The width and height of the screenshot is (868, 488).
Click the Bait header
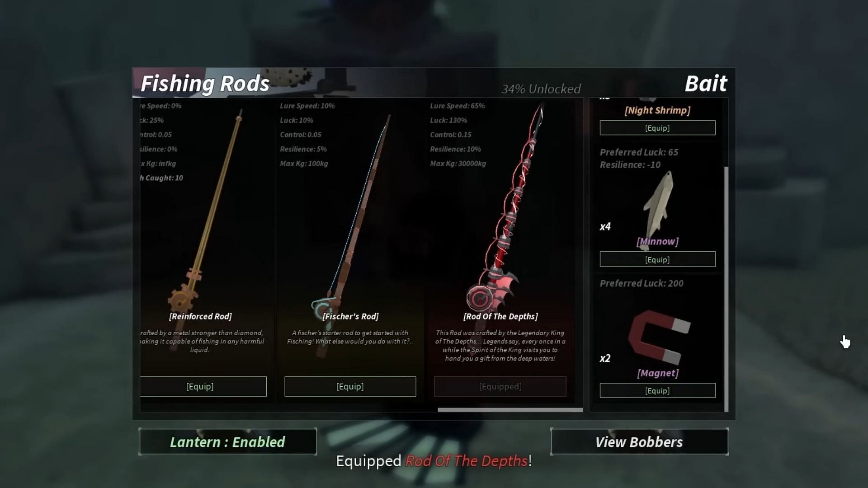[x=706, y=84]
